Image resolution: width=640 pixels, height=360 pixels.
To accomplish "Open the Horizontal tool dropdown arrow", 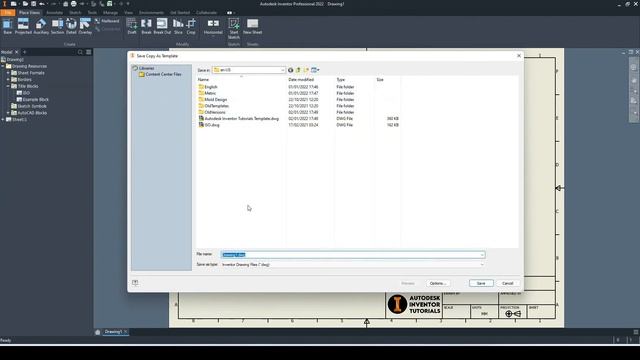I will pyautogui.click(x=213, y=37).
